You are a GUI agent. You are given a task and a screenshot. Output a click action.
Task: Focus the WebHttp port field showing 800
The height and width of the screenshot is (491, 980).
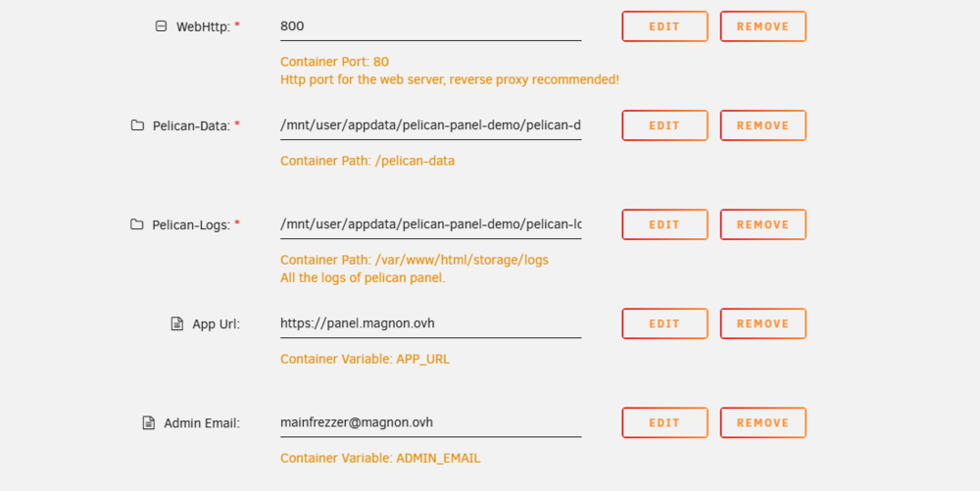(430, 26)
